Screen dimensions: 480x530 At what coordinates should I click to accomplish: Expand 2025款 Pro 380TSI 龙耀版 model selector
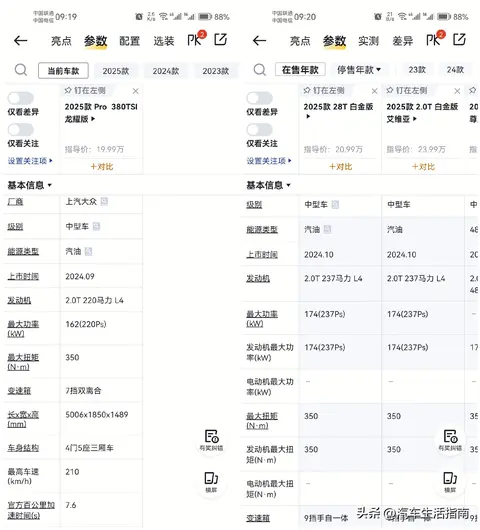click(x=101, y=113)
